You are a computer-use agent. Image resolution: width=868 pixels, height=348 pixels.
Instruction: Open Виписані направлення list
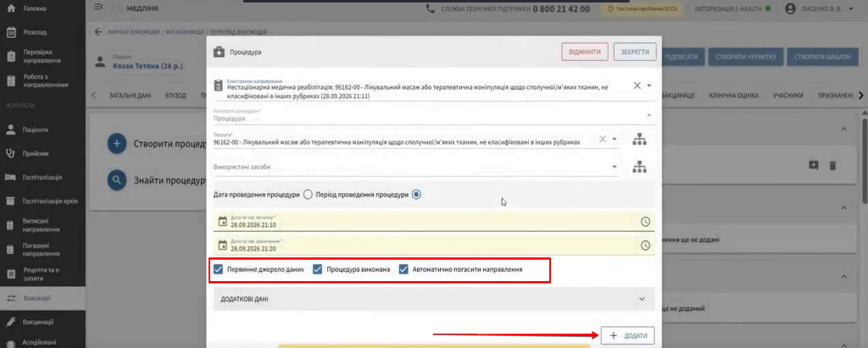(x=42, y=224)
